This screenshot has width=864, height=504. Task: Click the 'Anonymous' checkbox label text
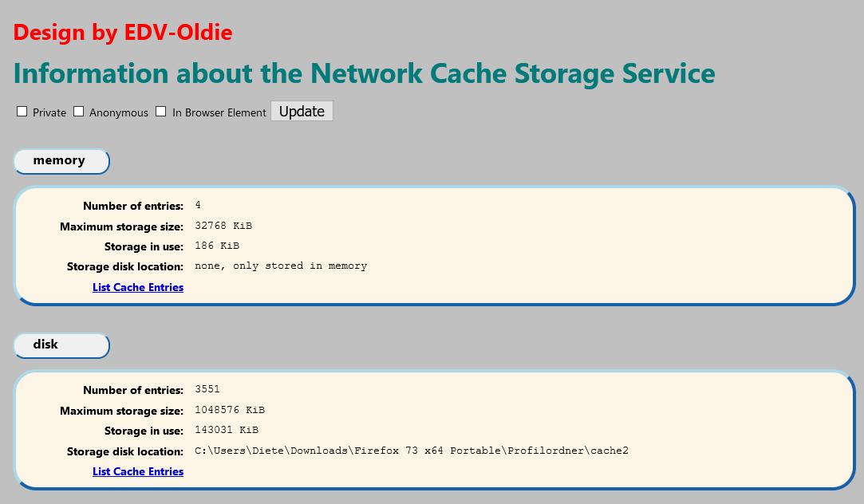119,112
